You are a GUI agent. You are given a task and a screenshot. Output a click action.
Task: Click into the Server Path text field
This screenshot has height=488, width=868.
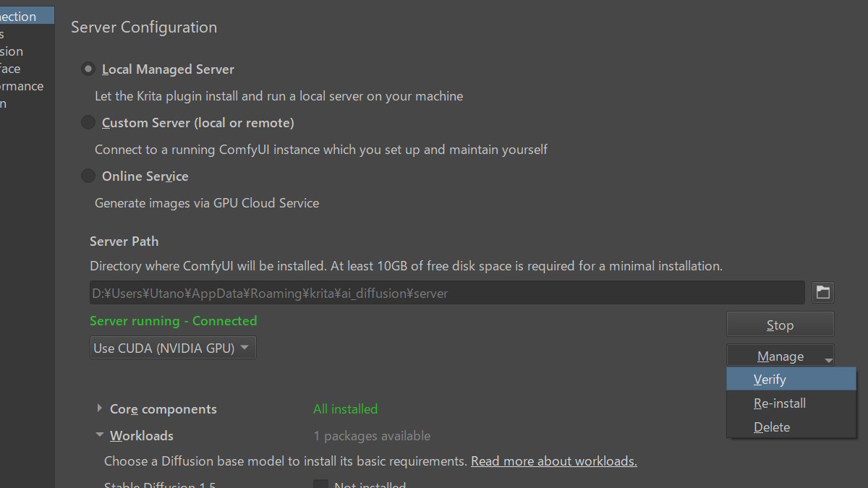[446, 293]
